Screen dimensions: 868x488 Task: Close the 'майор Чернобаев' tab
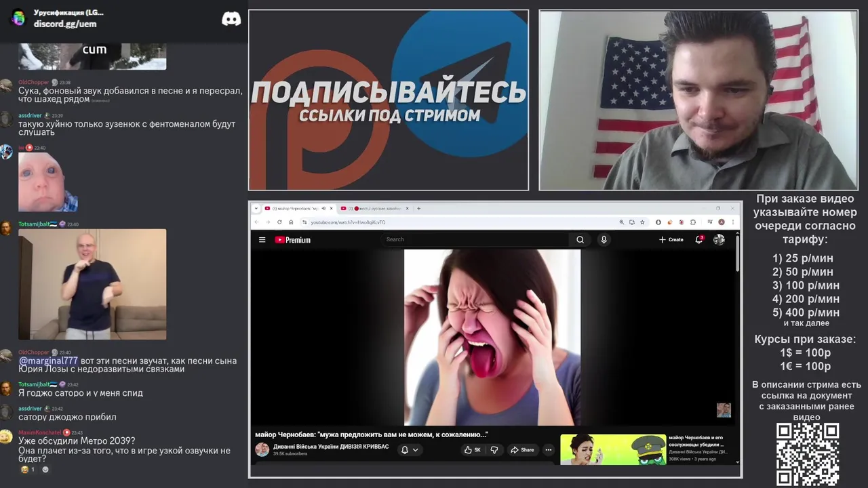click(331, 209)
